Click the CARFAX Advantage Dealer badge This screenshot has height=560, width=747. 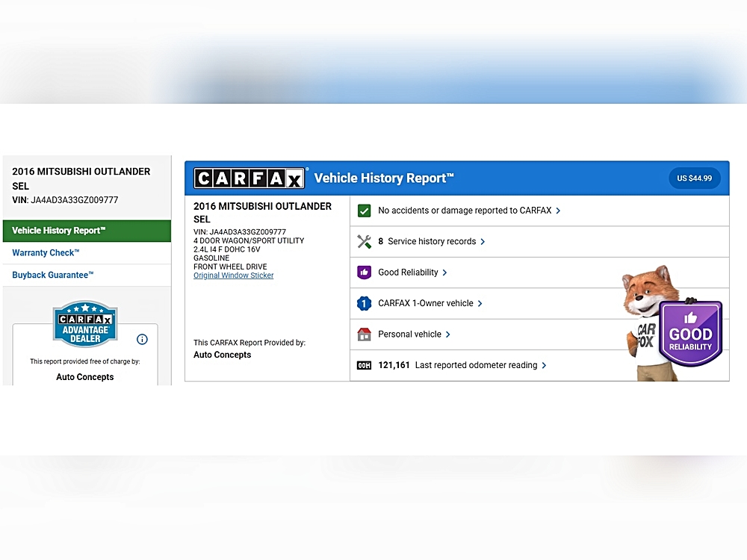coord(85,325)
